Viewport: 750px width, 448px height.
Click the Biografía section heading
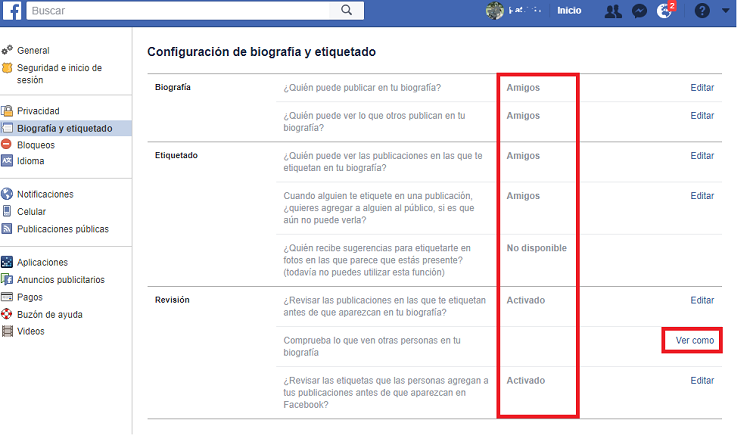click(x=173, y=87)
